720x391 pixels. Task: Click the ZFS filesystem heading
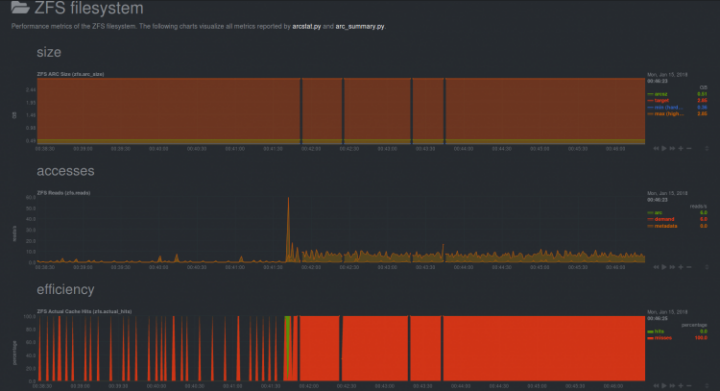pyautogui.click(x=89, y=8)
